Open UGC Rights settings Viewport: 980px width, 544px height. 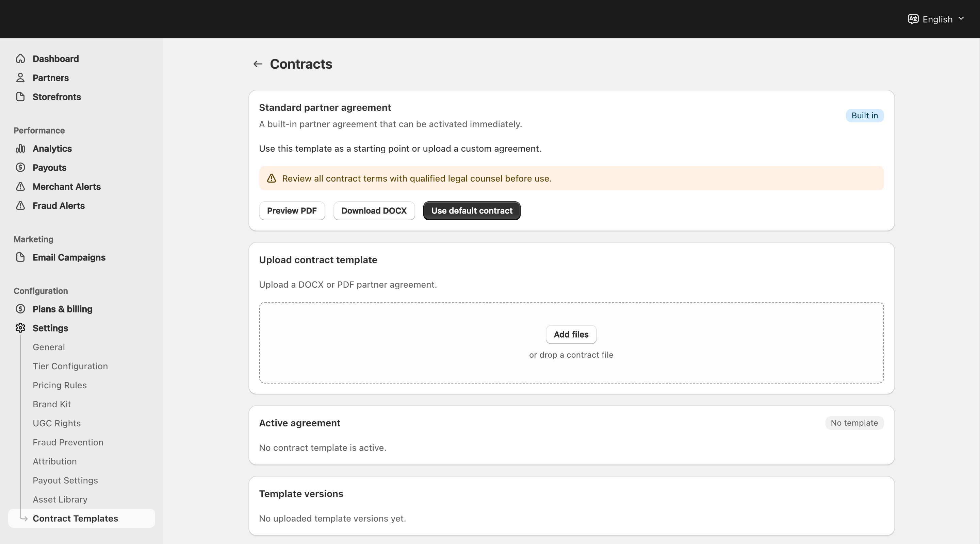57,423
